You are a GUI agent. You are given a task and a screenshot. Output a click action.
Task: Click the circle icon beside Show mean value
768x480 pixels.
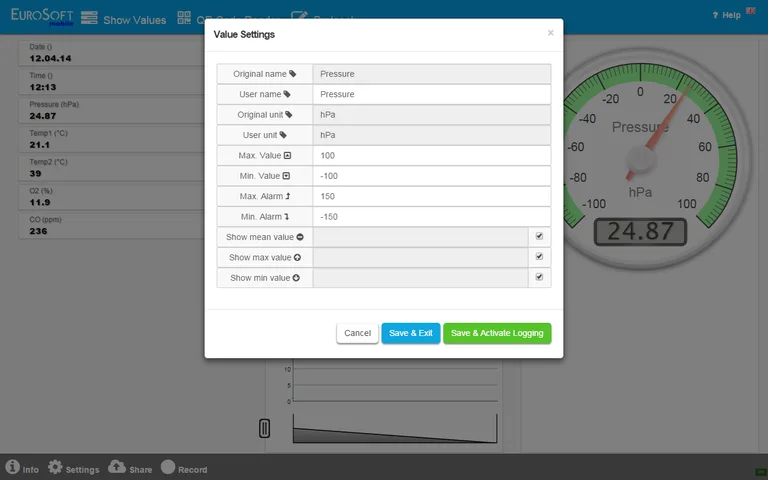300,237
